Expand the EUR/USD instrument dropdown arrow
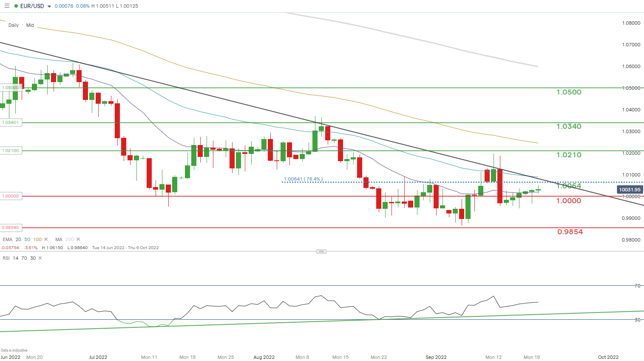Viewport: 644px width, 361px height. (x=49, y=6)
